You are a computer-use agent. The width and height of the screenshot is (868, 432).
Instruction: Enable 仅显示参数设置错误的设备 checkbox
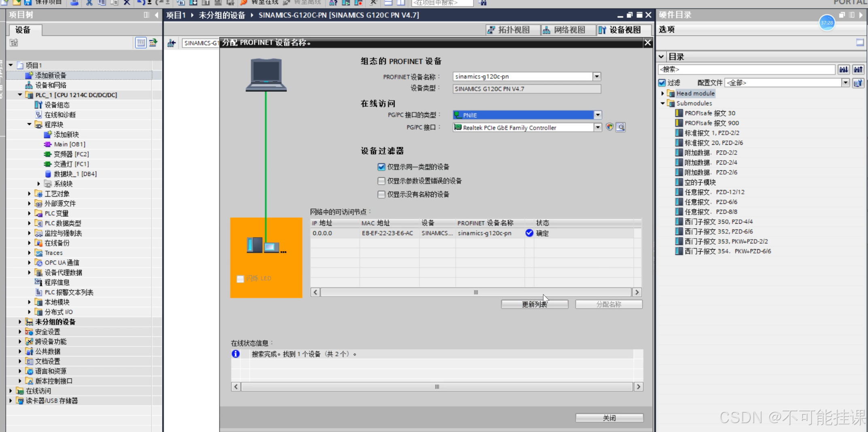(x=381, y=180)
